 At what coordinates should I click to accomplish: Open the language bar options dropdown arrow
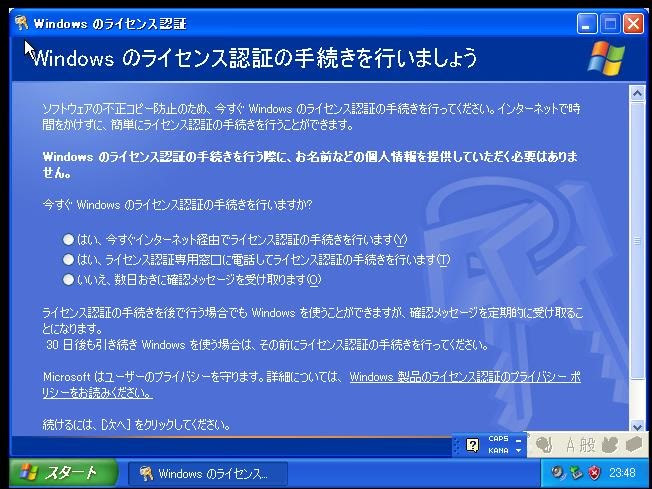518,451
